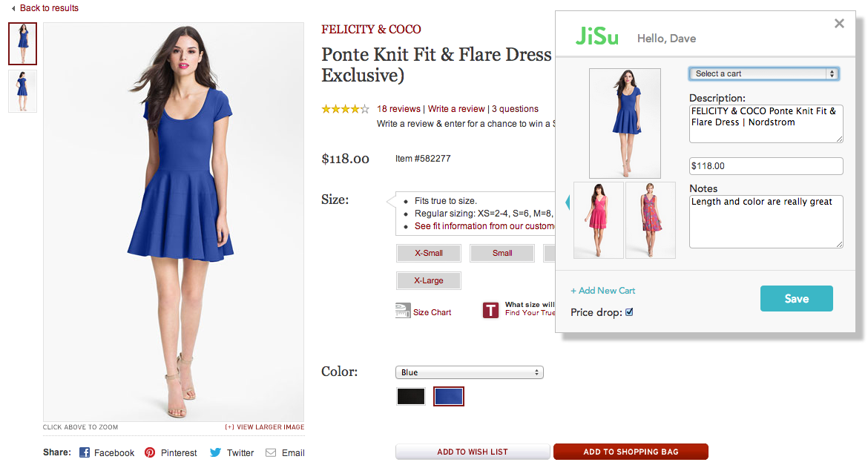868x465 pixels.
Task: Click the Twitter bird icon
Action: pyautogui.click(x=215, y=452)
